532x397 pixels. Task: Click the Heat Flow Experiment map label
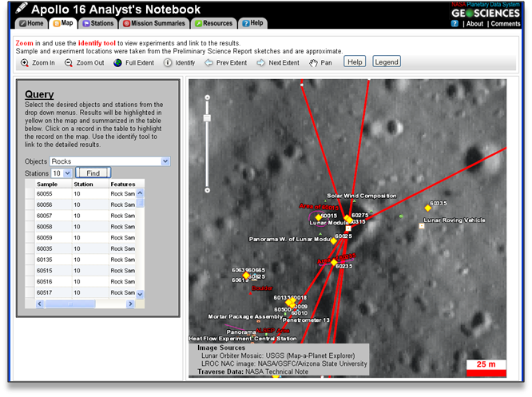(x=220, y=339)
